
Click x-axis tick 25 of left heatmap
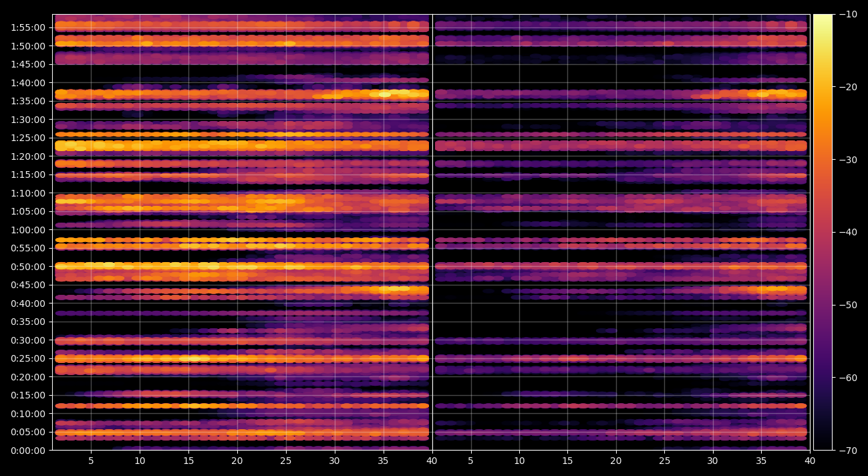pos(286,461)
